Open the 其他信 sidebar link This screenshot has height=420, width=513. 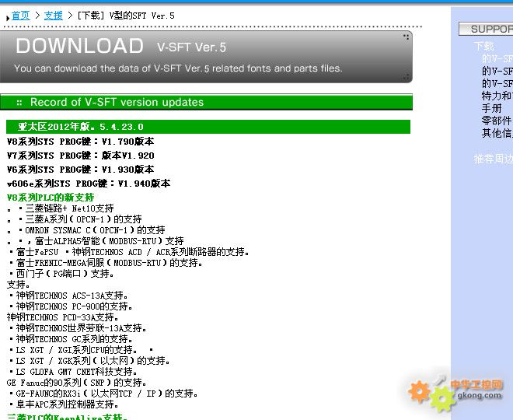(497, 133)
